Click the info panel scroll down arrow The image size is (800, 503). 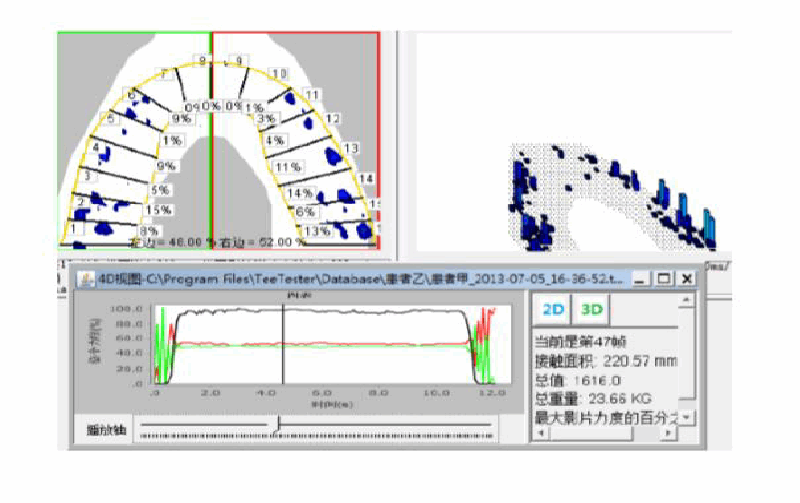(x=687, y=416)
